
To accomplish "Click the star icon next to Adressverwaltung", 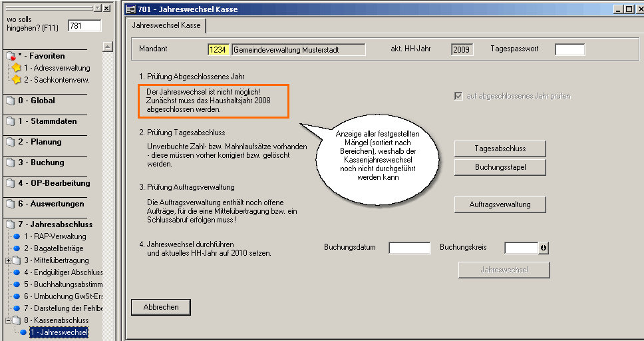I will [17, 68].
